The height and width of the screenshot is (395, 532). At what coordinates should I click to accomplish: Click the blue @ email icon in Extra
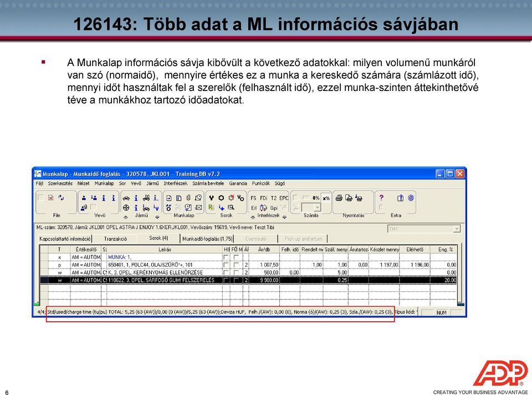click(x=411, y=197)
